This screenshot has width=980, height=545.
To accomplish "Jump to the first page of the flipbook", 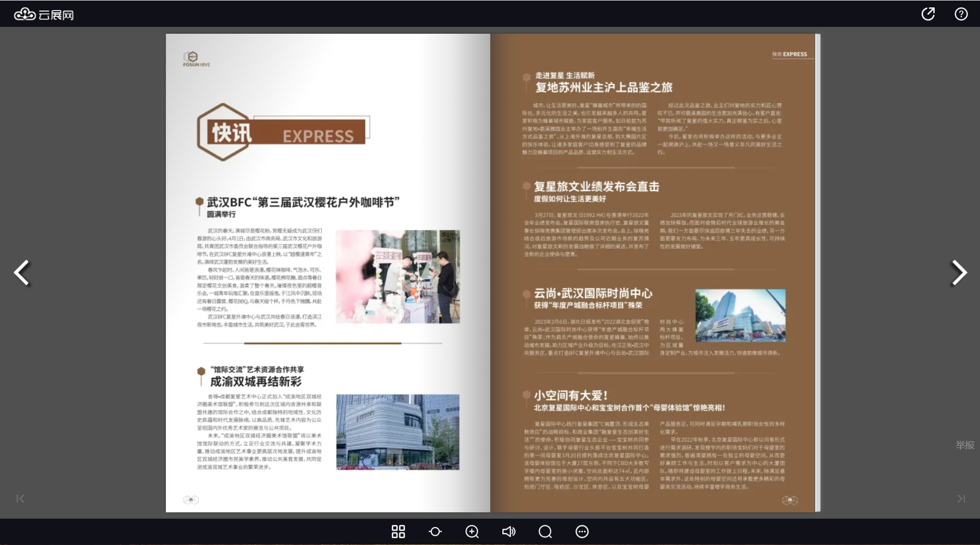I will point(21,499).
